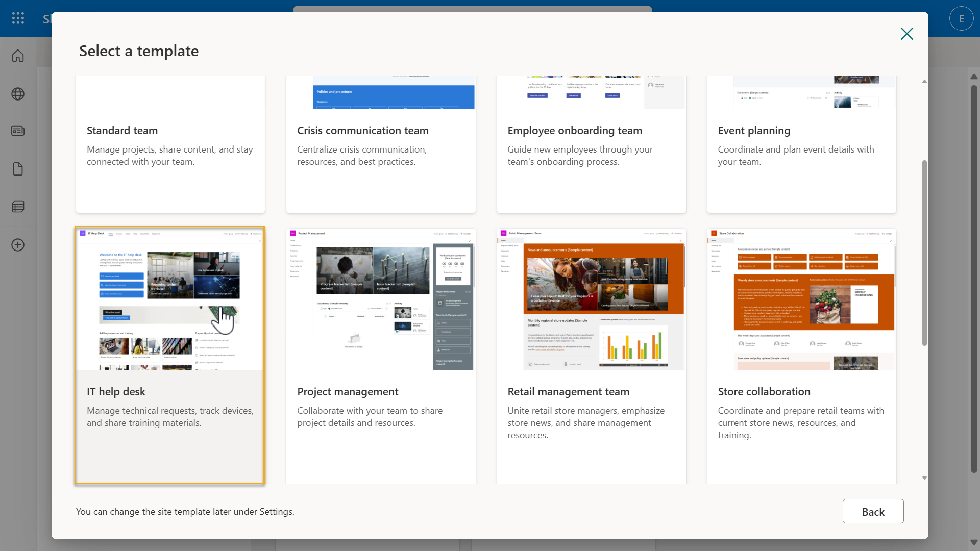Pick the Employee onboarding team template
The height and width of the screenshot is (551, 980).
coord(591,144)
